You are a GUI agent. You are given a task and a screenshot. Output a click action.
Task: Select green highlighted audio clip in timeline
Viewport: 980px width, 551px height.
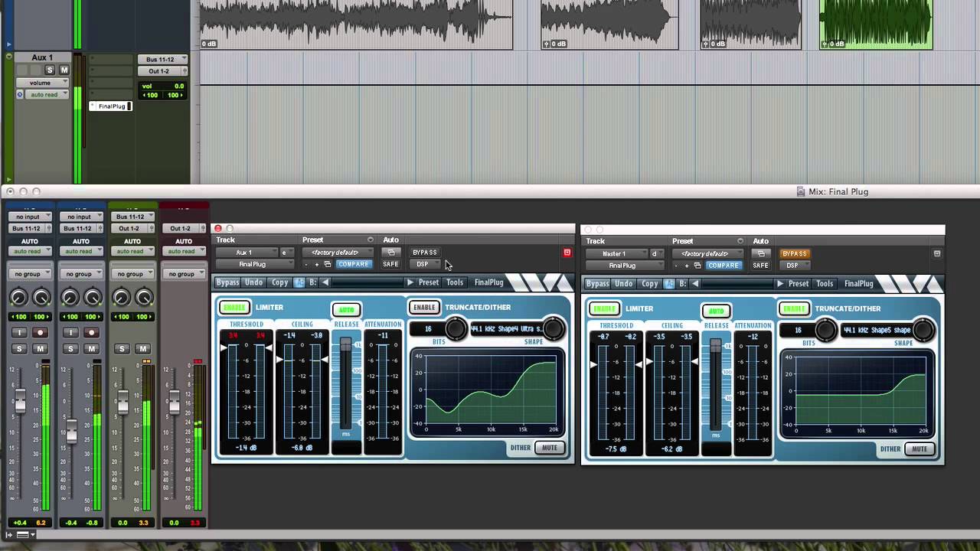point(876,24)
